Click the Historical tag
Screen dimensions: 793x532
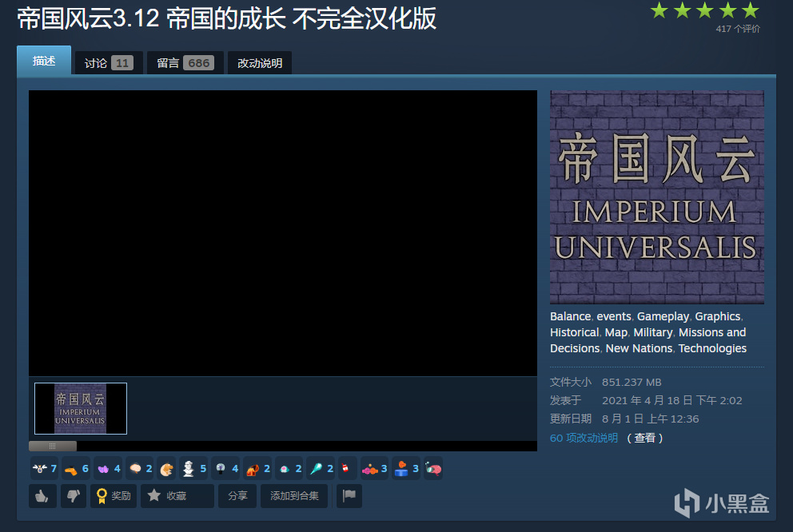point(575,332)
